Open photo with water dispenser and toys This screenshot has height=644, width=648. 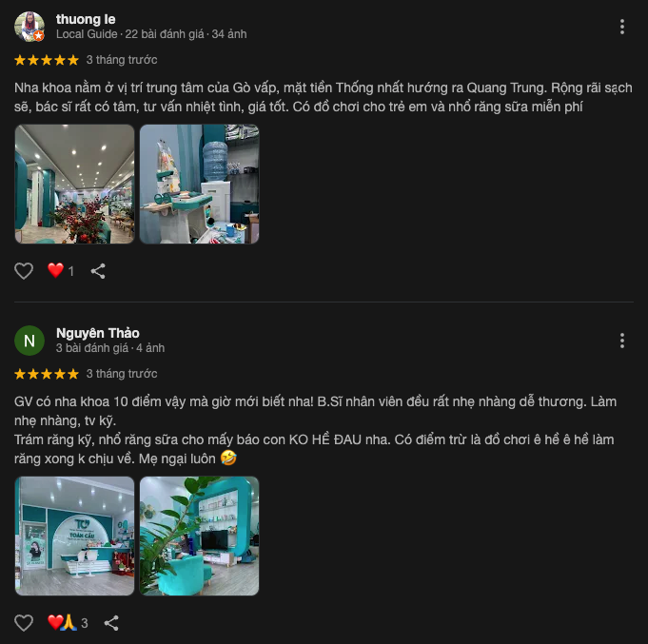coord(200,185)
